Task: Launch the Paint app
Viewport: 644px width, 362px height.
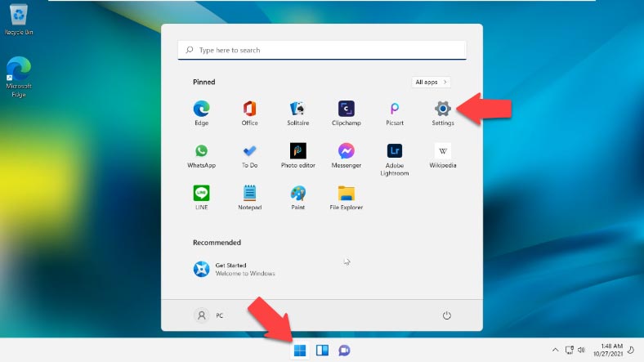Action: point(297,198)
